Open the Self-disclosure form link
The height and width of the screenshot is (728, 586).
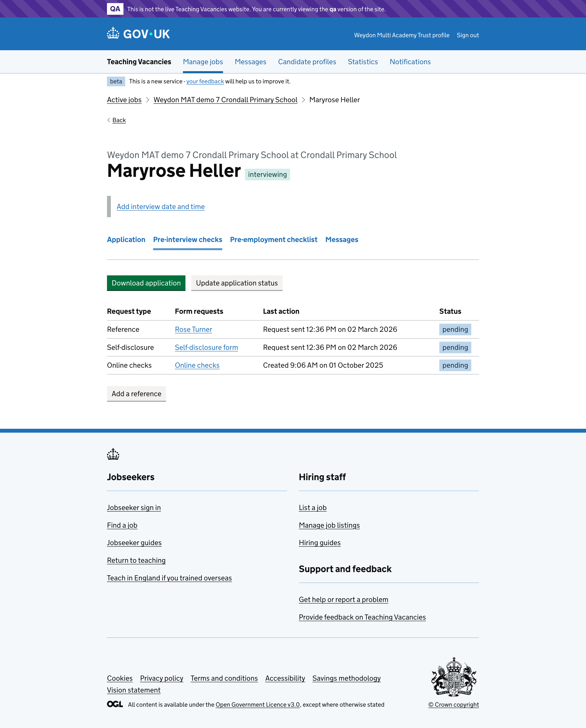click(x=206, y=347)
